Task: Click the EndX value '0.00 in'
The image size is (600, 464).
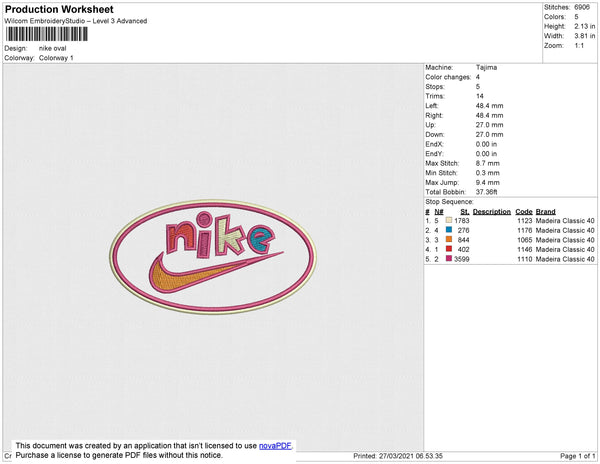Action: coord(486,144)
